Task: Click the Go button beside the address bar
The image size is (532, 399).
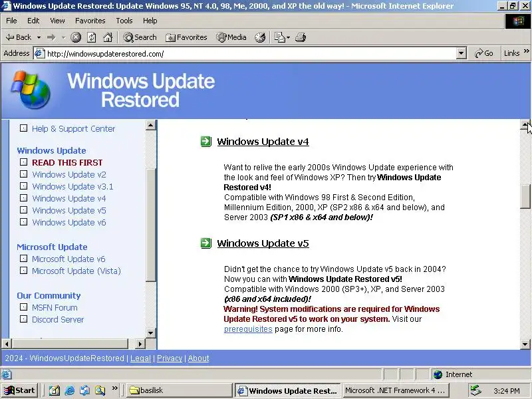Action: [x=484, y=53]
